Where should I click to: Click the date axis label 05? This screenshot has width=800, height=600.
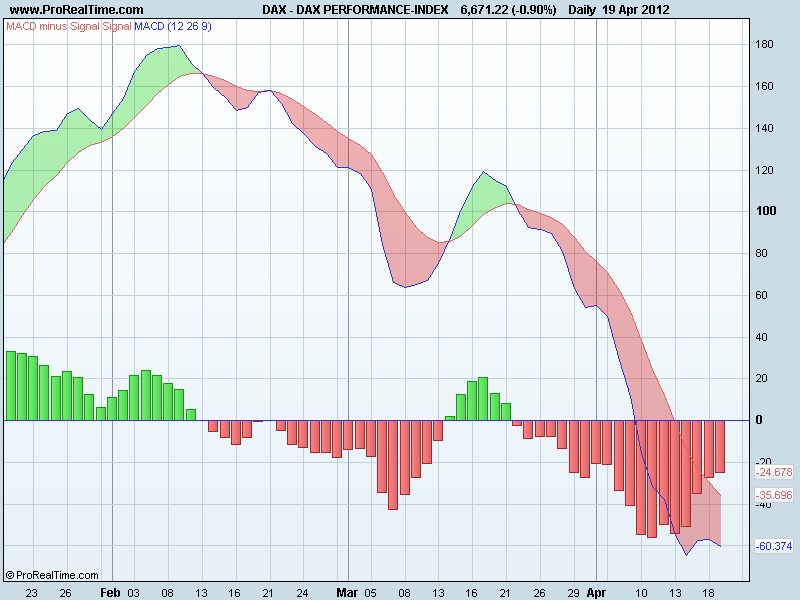pyautogui.click(x=370, y=593)
